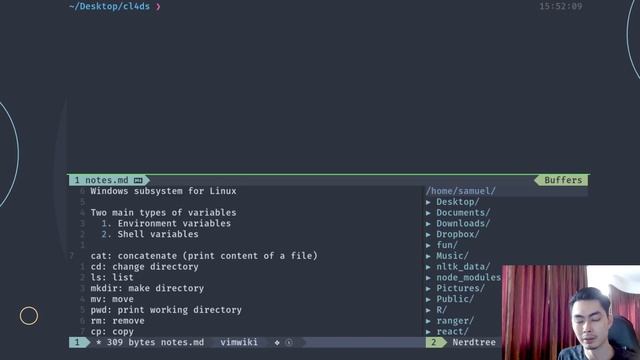
Task: Click the /home/samuel/ root path
Action: point(460,191)
